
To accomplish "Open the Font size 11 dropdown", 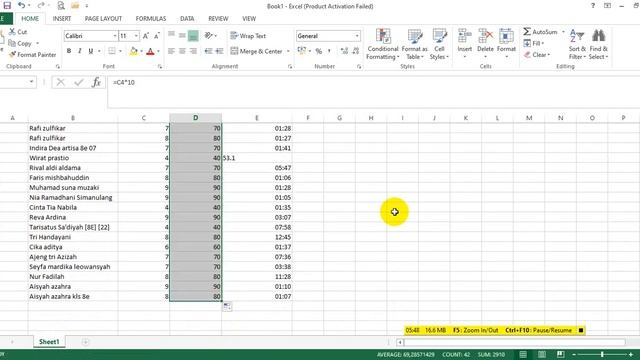I will click(x=136, y=36).
